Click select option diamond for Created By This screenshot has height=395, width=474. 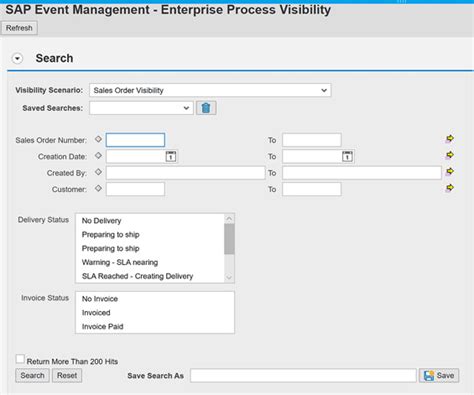point(98,172)
